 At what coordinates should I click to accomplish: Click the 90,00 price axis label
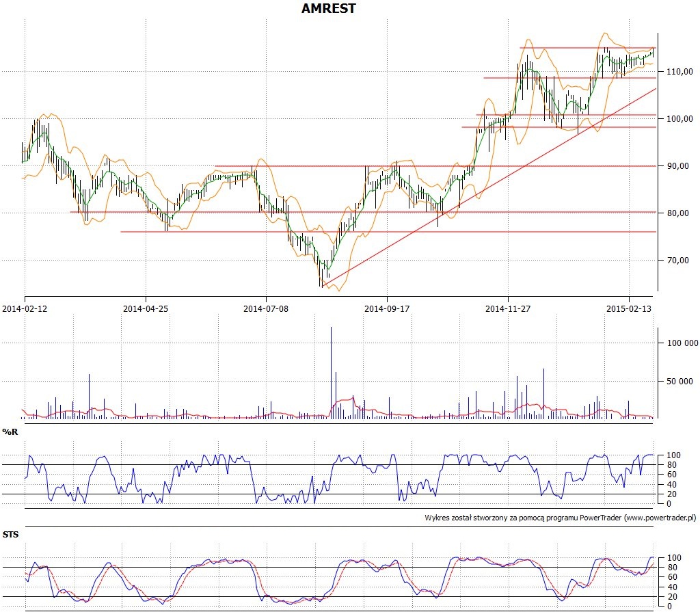pos(677,165)
